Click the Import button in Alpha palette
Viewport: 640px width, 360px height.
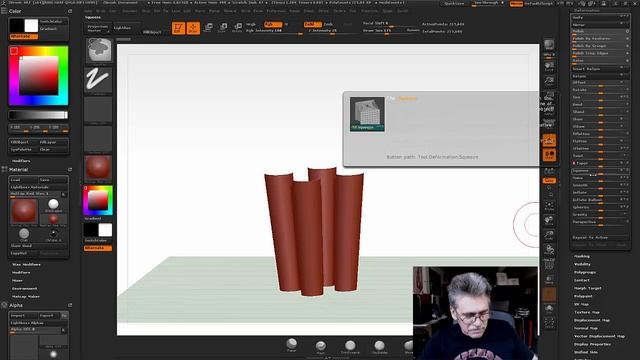pyautogui.click(x=24, y=316)
